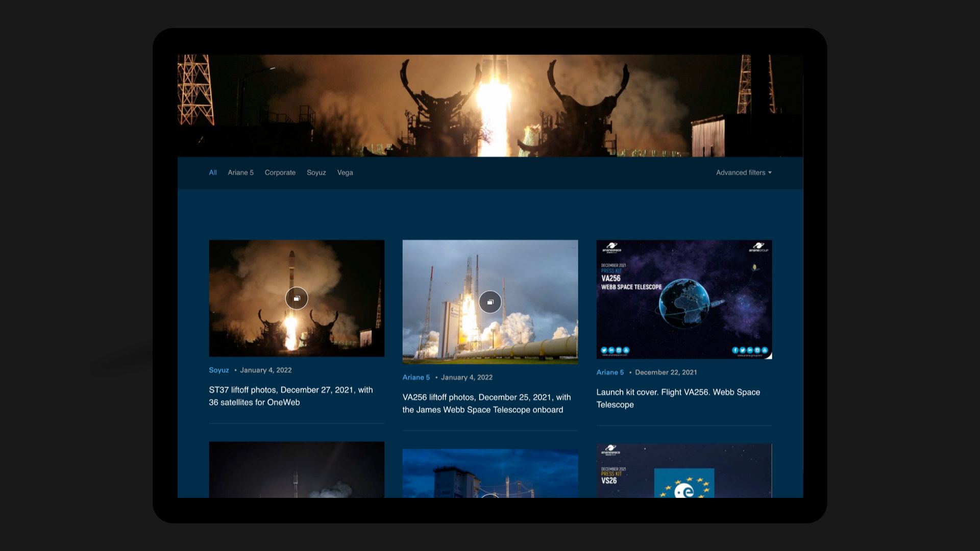
Task: Open 'Launch kit cover. Flight VA256' title
Action: [x=678, y=398]
